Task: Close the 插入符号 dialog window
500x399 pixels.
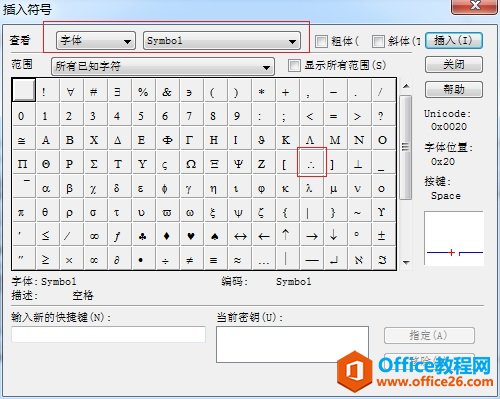Action: coord(474,6)
